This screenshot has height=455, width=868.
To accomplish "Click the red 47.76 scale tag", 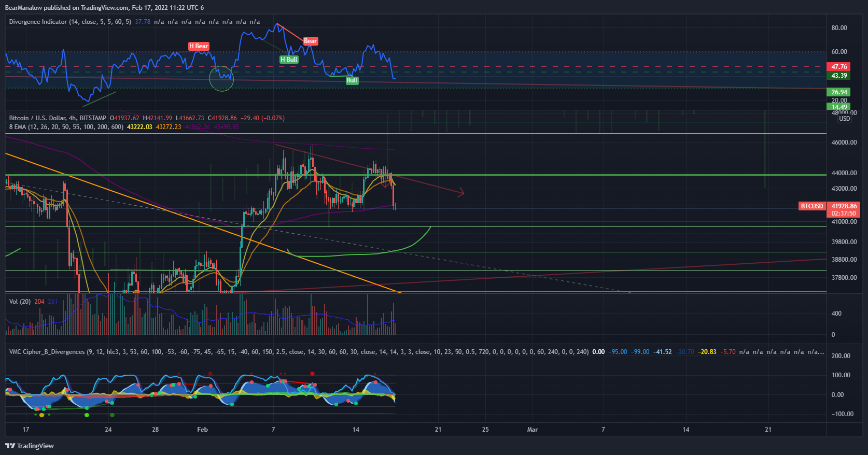I will (838, 67).
